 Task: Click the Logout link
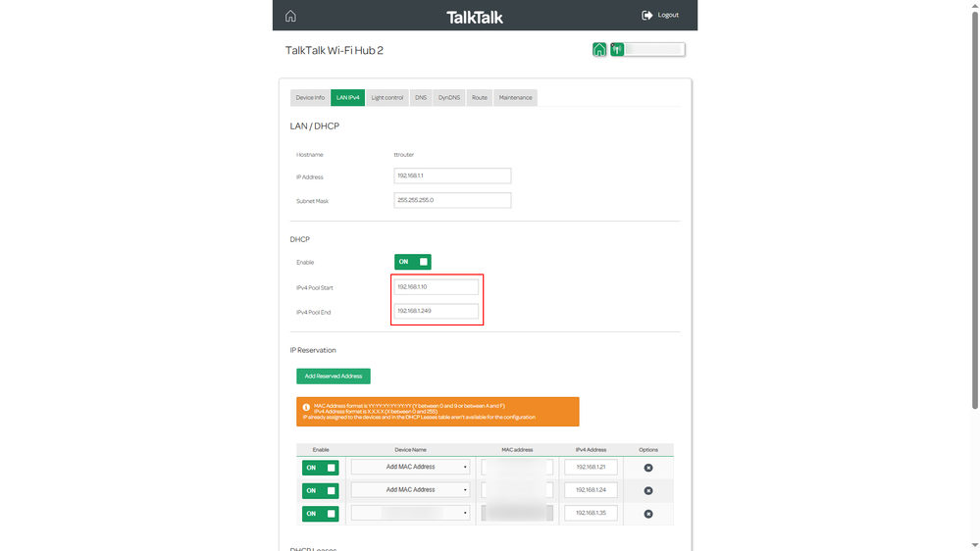tap(667, 16)
